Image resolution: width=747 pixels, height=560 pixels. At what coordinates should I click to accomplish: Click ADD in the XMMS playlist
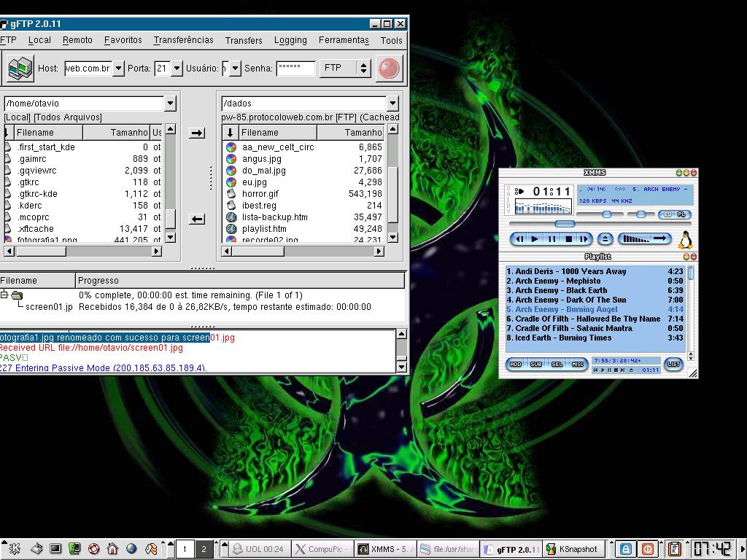(516, 365)
